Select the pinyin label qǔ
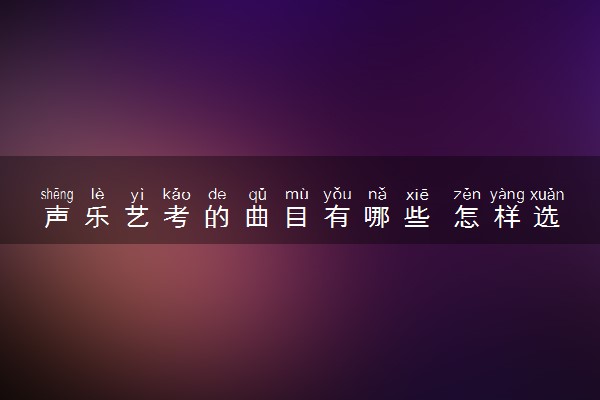The width and height of the screenshot is (600, 400). pyautogui.click(x=257, y=195)
